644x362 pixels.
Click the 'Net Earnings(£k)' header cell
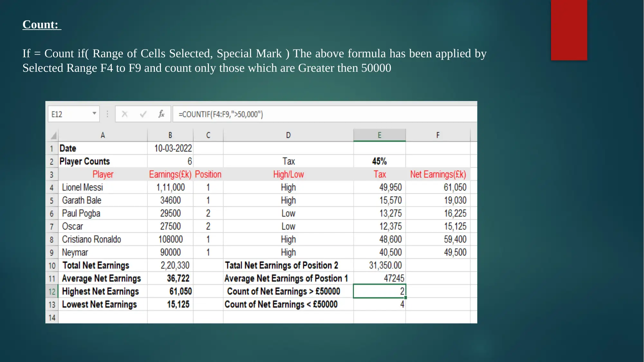(x=438, y=174)
